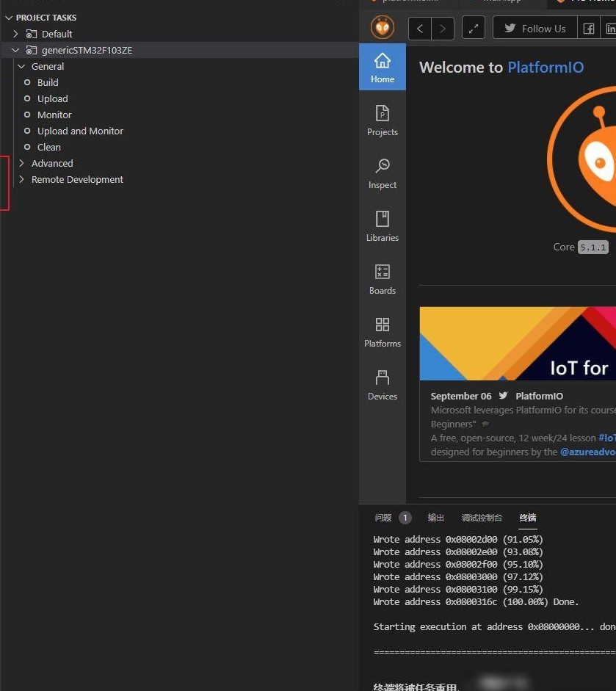The image size is (616, 691).
Task: Click the expand fullscreen arrows icon
Action: point(474,28)
